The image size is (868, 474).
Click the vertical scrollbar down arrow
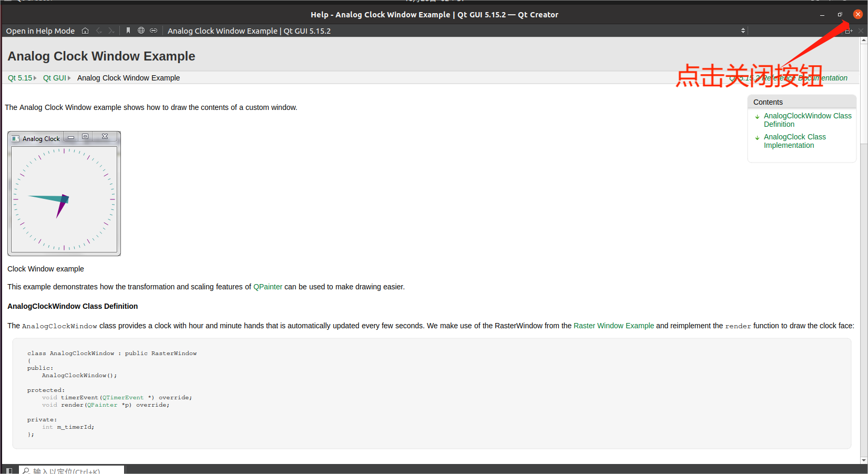pos(864,460)
